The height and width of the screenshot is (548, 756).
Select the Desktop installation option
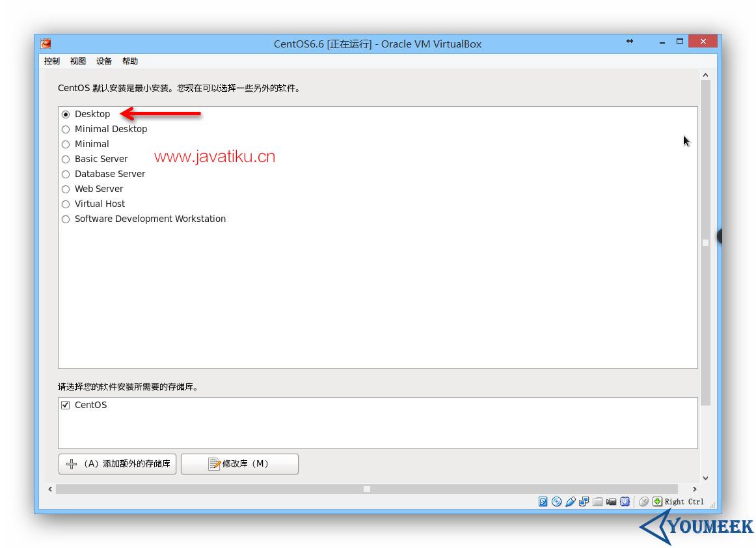[x=66, y=115]
